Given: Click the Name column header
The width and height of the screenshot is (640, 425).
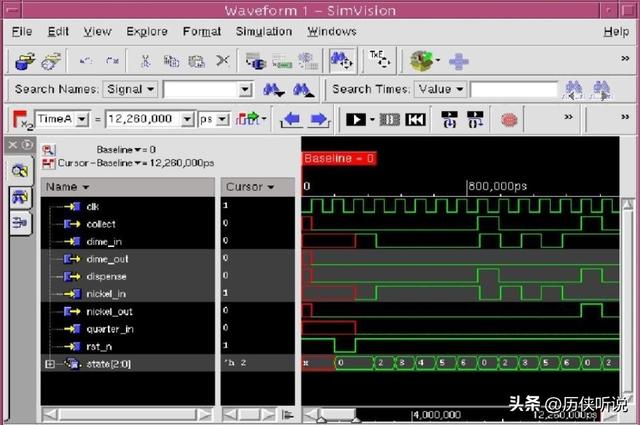Looking at the screenshot, I should 68,187.
